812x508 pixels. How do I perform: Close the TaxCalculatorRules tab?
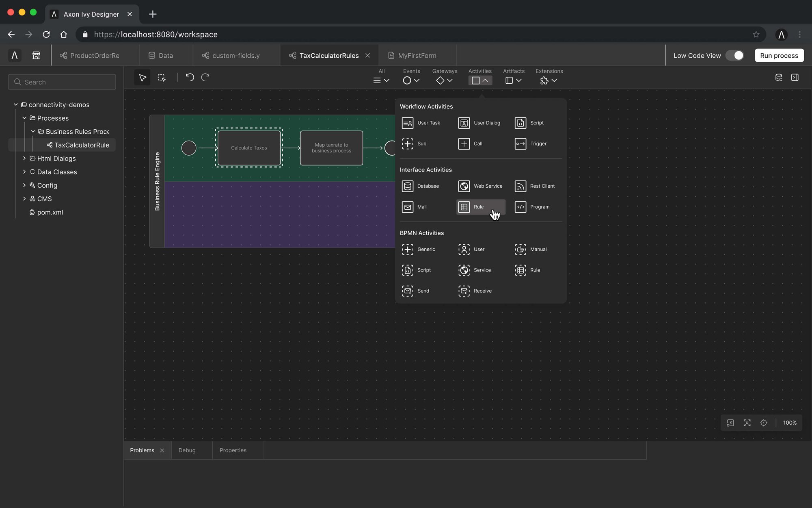click(x=367, y=55)
